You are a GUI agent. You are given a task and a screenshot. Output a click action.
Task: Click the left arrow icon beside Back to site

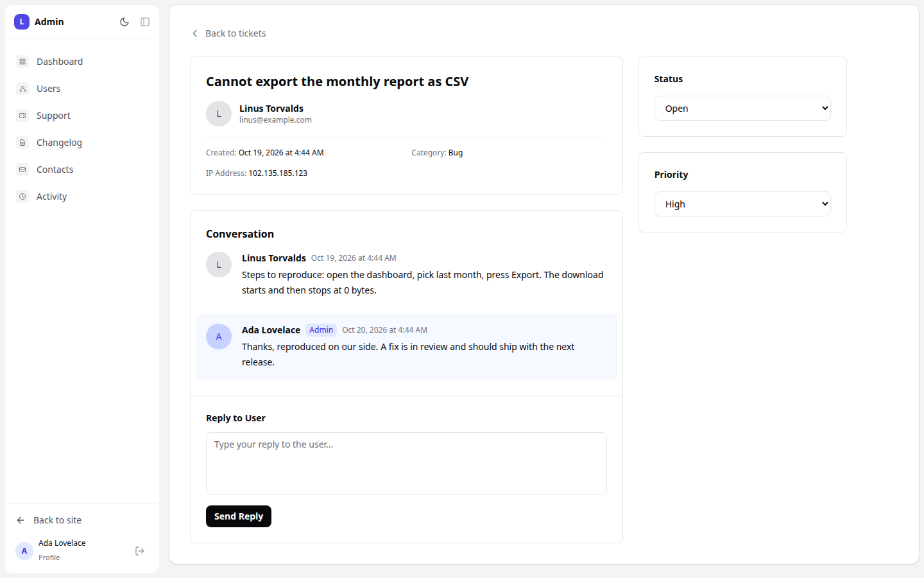[21, 520]
